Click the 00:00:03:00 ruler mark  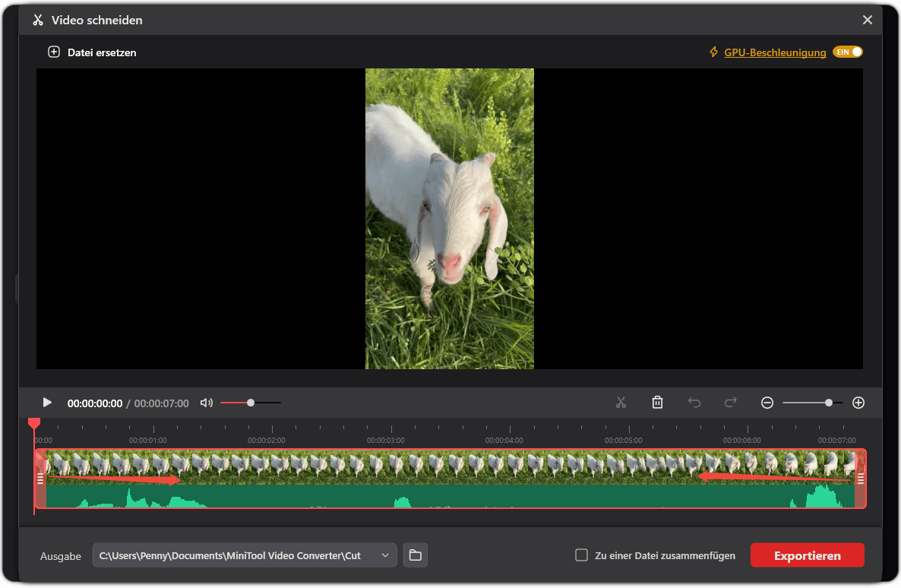[x=386, y=441]
